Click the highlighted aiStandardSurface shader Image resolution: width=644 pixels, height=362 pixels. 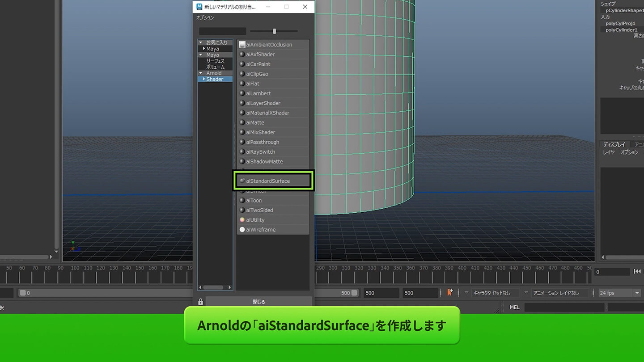273,181
